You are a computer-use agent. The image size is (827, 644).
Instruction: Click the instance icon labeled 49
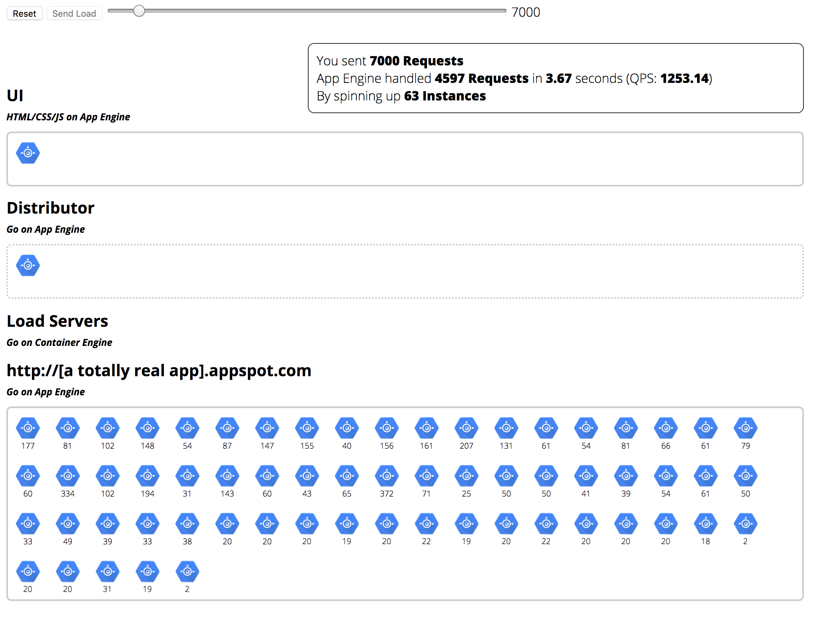(68, 524)
